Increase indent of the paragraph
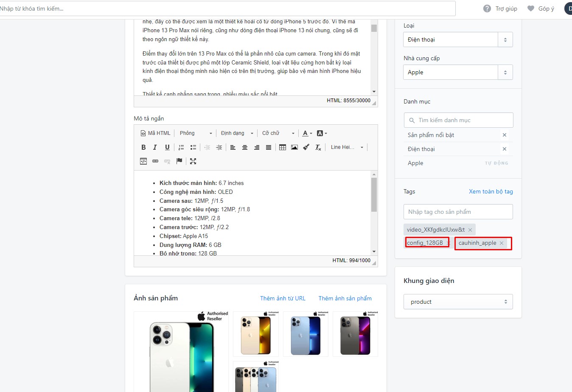 (x=219, y=147)
